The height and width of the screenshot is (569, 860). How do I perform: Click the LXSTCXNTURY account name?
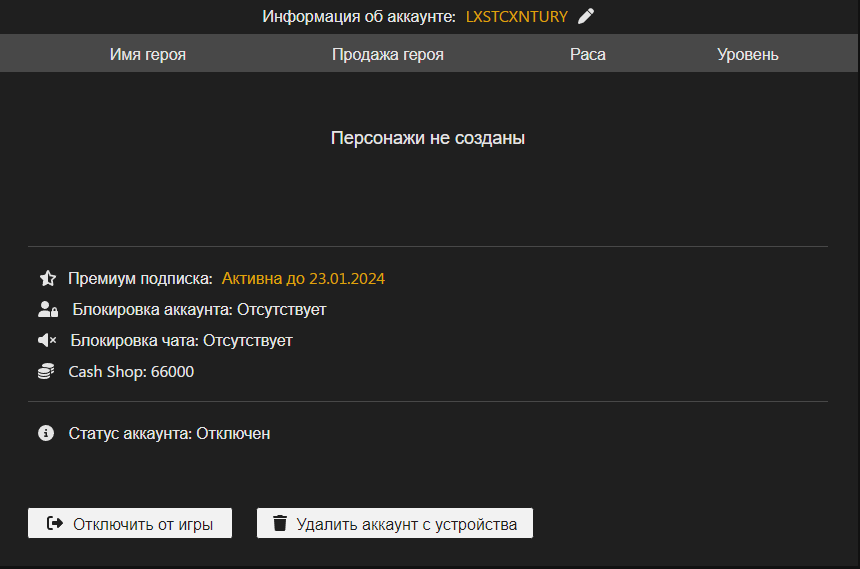click(517, 17)
